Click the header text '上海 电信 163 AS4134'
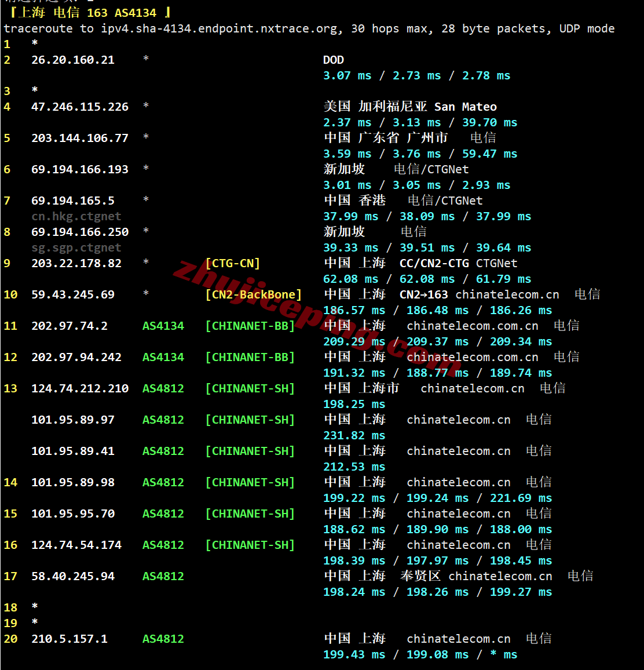The width and height of the screenshot is (644, 670). coord(87,13)
